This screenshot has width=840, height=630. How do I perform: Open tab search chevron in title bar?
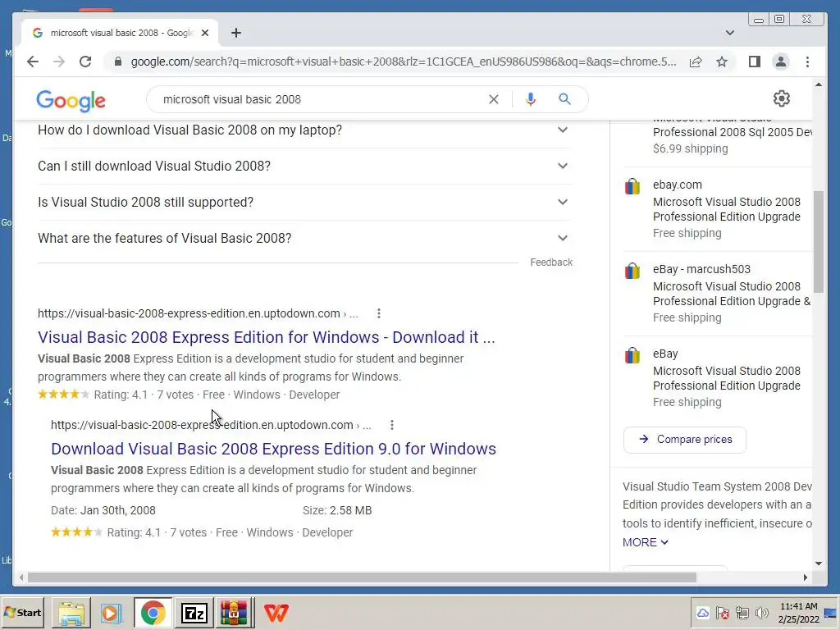pyautogui.click(x=729, y=33)
